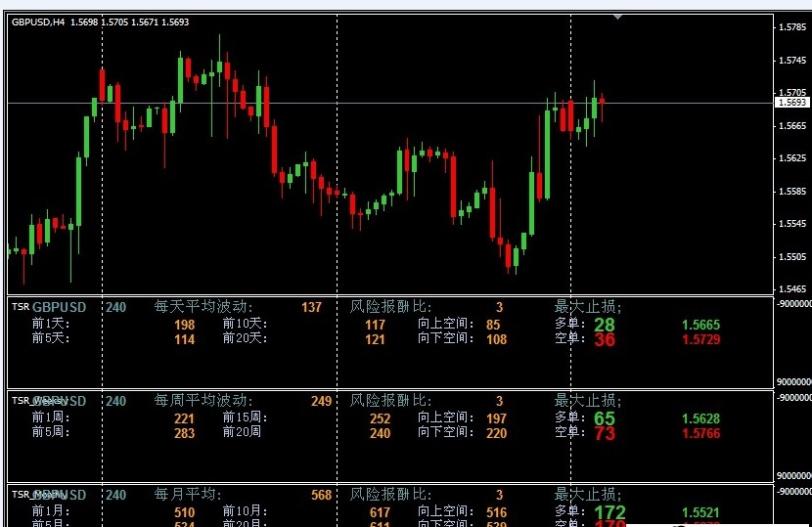Click the green stop price 1.5665
Viewport: 812px width, 527px height.
(700, 325)
